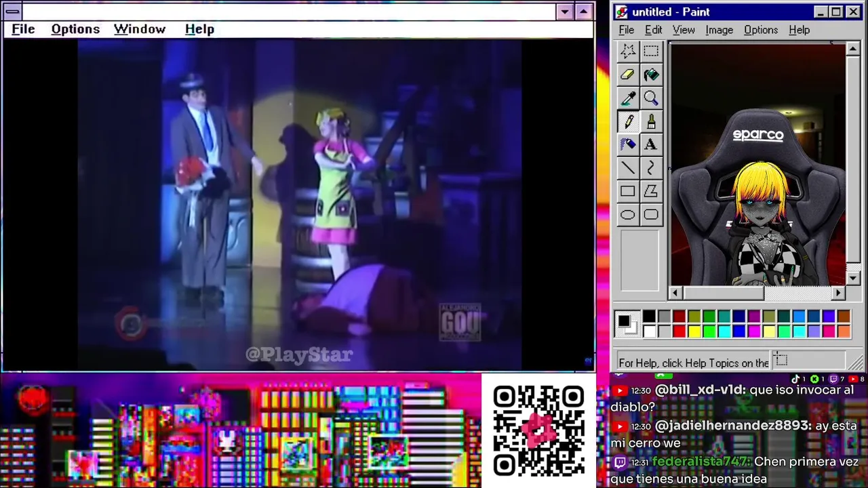Click the down-arrow button in video window title bar
The height and width of the screenshot is (488, 868).
tap(565, 12)
